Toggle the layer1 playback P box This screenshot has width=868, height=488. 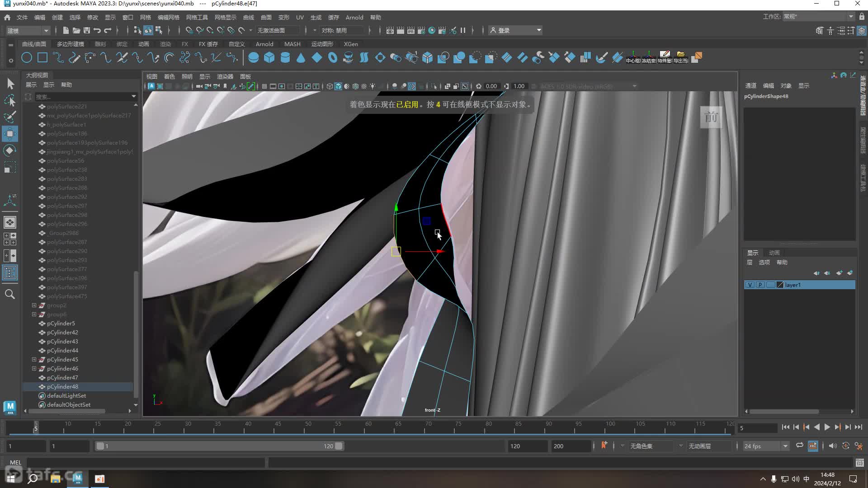coord(760,285)
